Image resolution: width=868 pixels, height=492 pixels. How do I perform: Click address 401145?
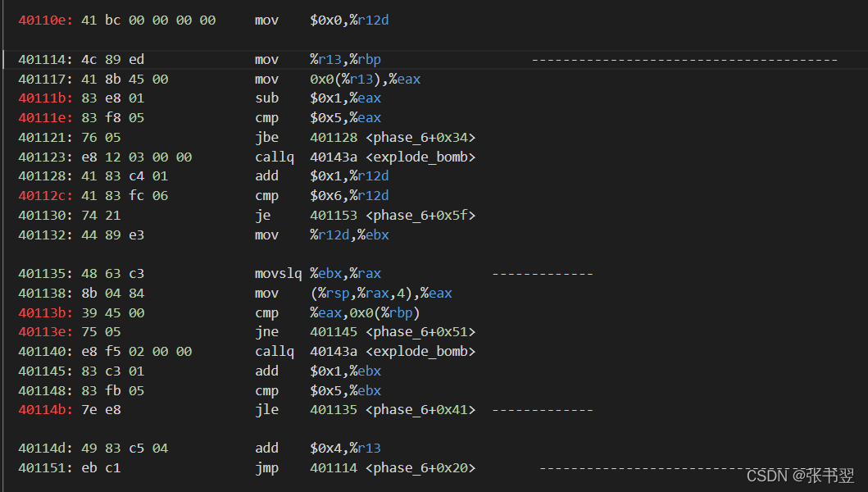[x=45, y=371]
